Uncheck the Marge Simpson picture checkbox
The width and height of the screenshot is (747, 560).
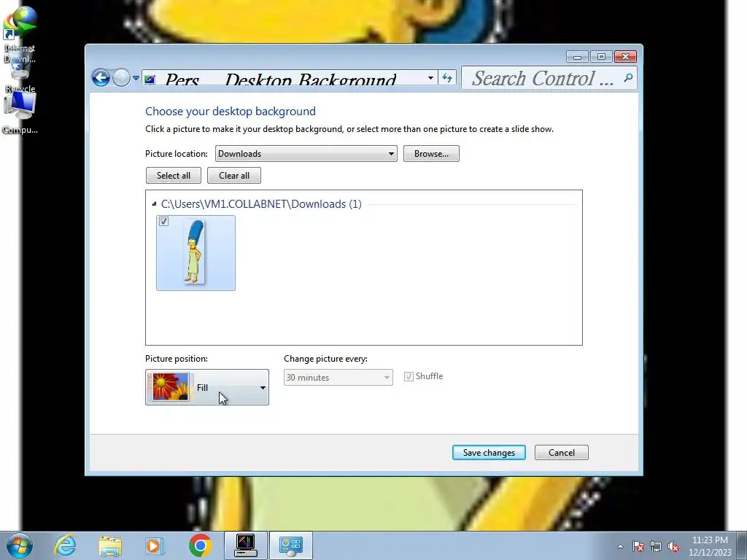click(163, 222)
